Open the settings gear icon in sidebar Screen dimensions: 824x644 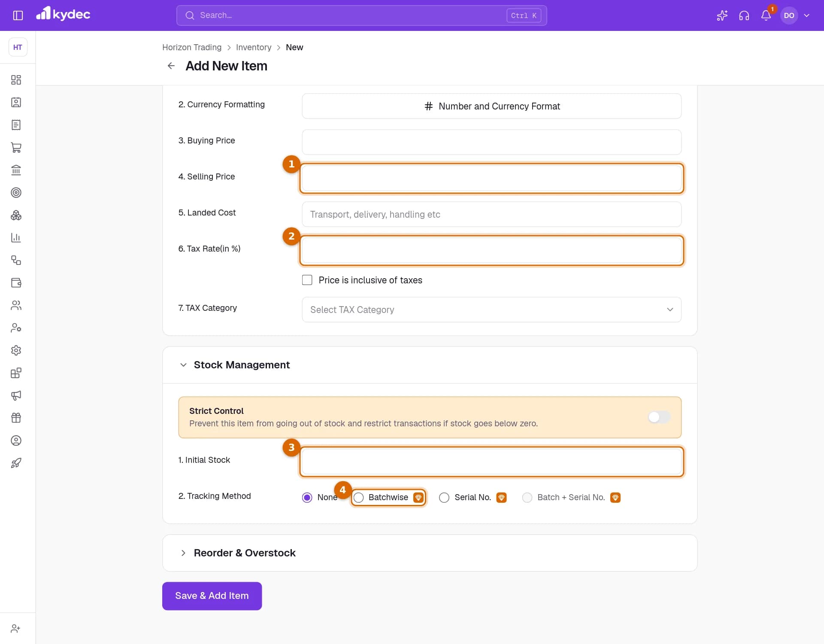(16, 350)
